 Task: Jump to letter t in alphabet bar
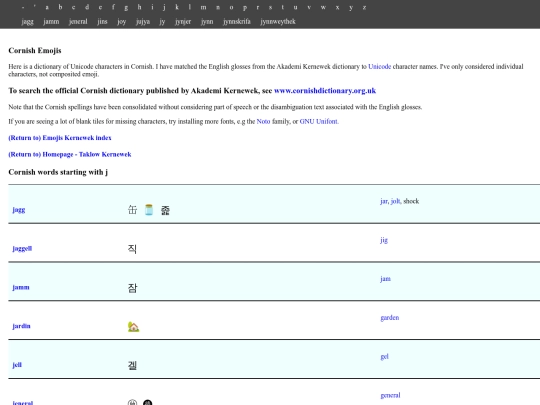282,7
